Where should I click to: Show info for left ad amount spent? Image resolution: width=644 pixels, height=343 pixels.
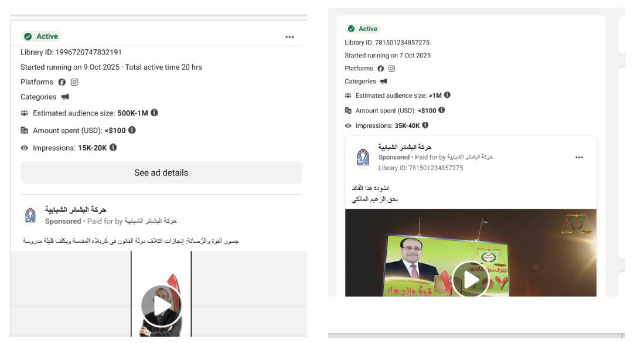click(x=132, y=130)
